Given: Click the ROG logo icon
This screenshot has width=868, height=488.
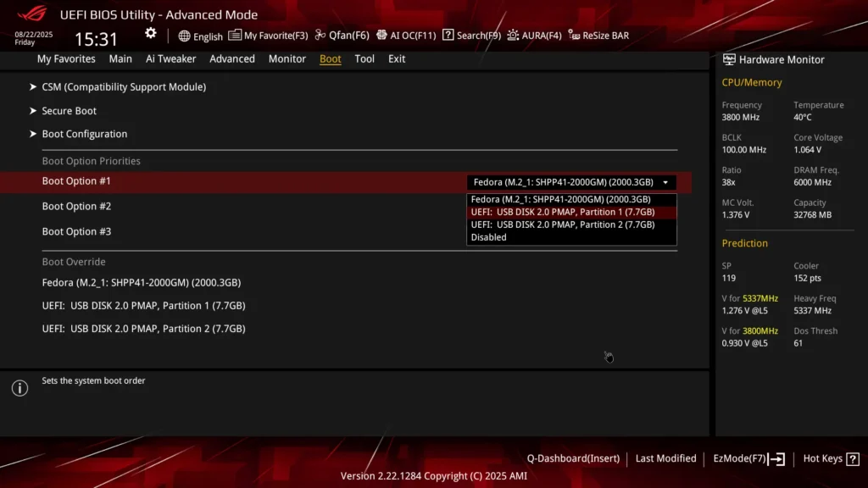Looking at the screenshot, I should [32, 14].
